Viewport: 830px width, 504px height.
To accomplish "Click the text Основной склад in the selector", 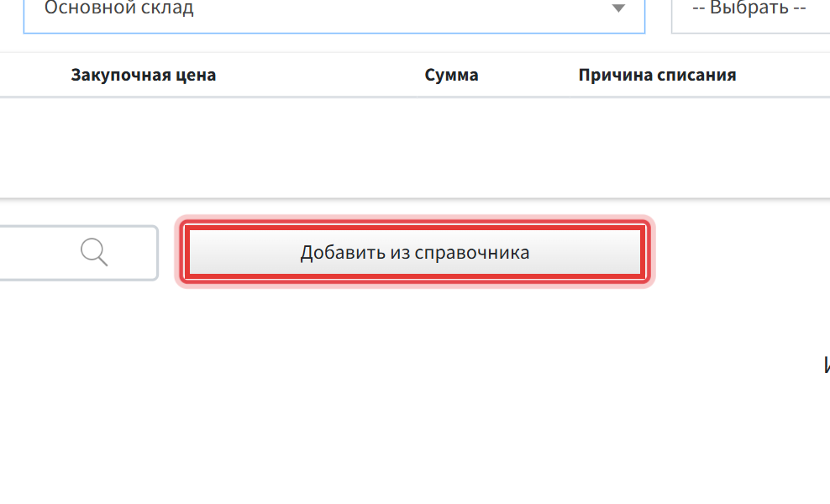I will (x=119, y=8).
